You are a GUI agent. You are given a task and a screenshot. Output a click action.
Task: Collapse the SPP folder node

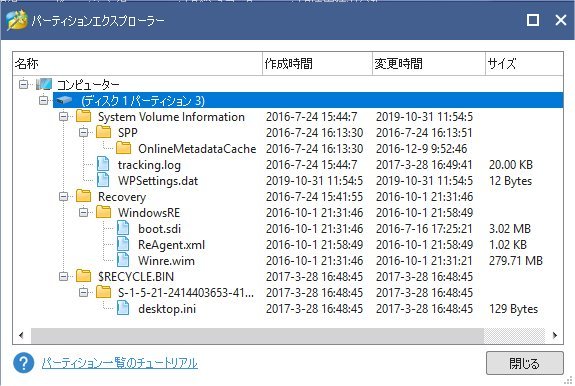(84, 132)
